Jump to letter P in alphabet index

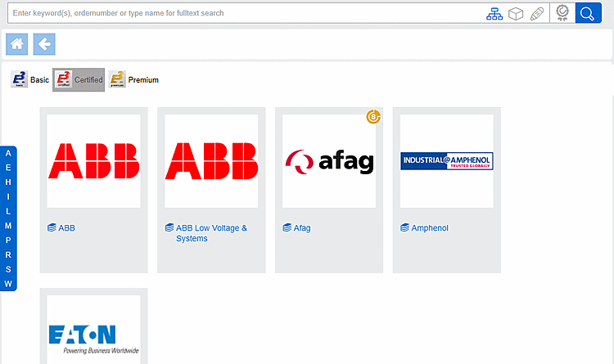(x=8, y=240)
